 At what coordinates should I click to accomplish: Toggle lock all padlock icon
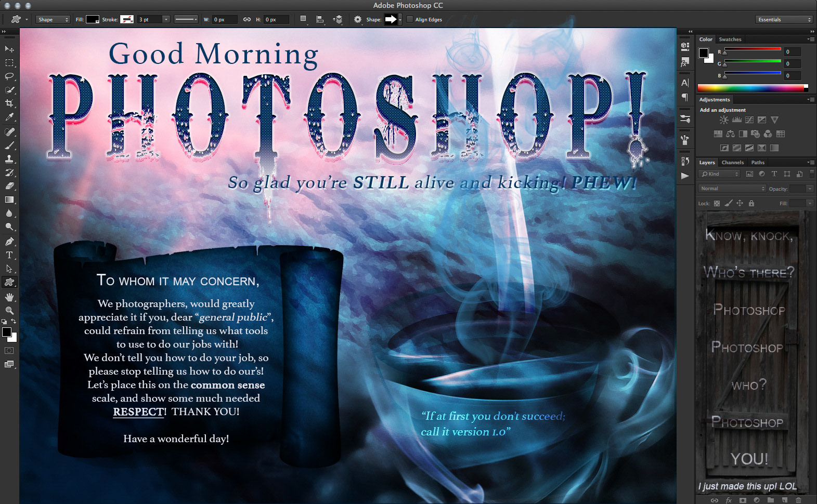coord(751,203)
